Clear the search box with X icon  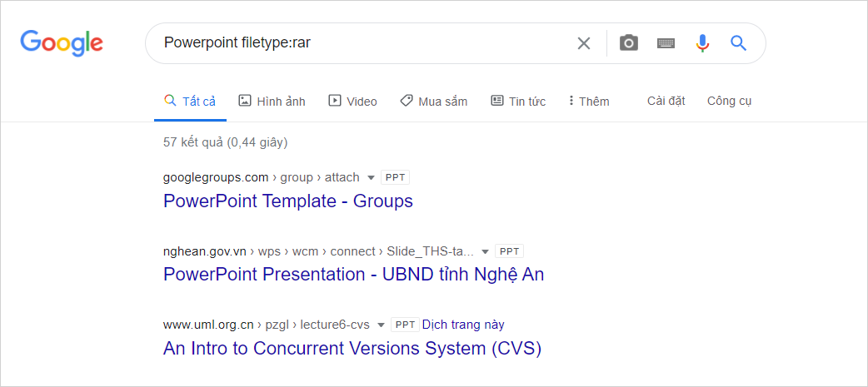pyautogui.click(x=583, y=43)
